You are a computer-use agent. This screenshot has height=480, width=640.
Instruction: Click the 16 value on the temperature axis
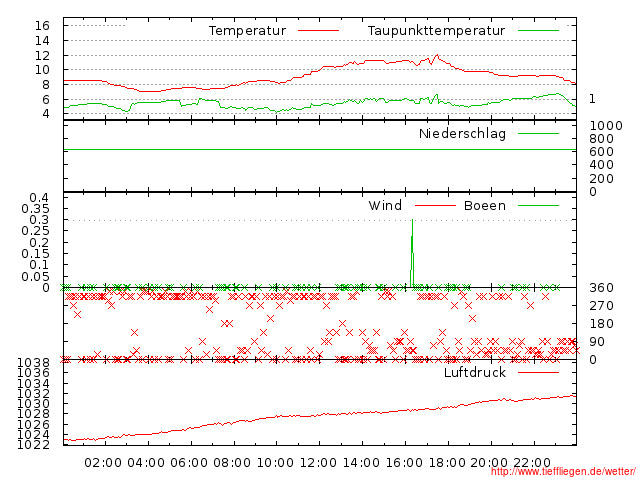[x=42, y=26]
